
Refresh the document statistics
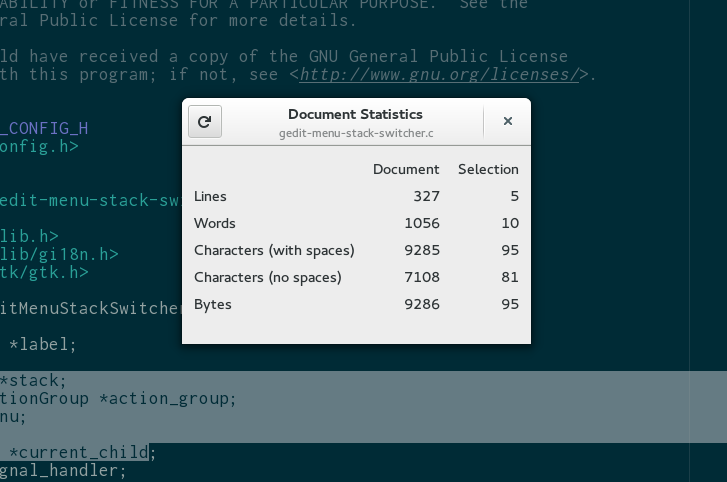[x=205, y=121]
